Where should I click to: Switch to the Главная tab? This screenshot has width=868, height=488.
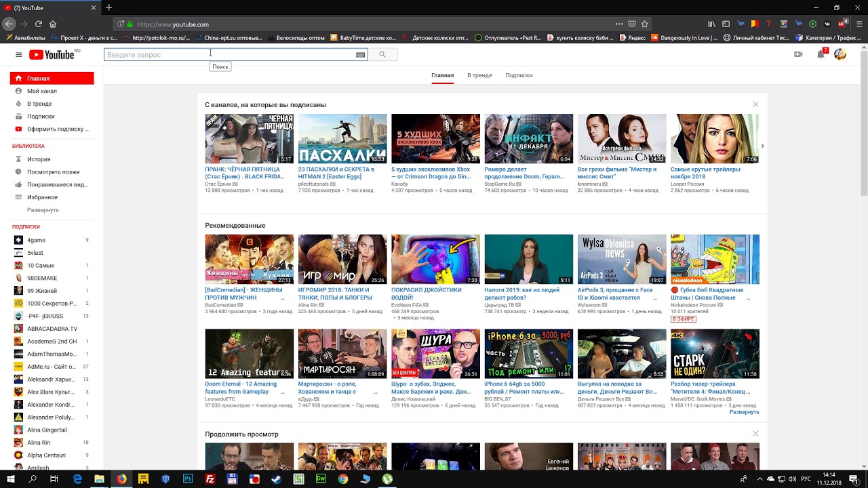coord(443,75)
